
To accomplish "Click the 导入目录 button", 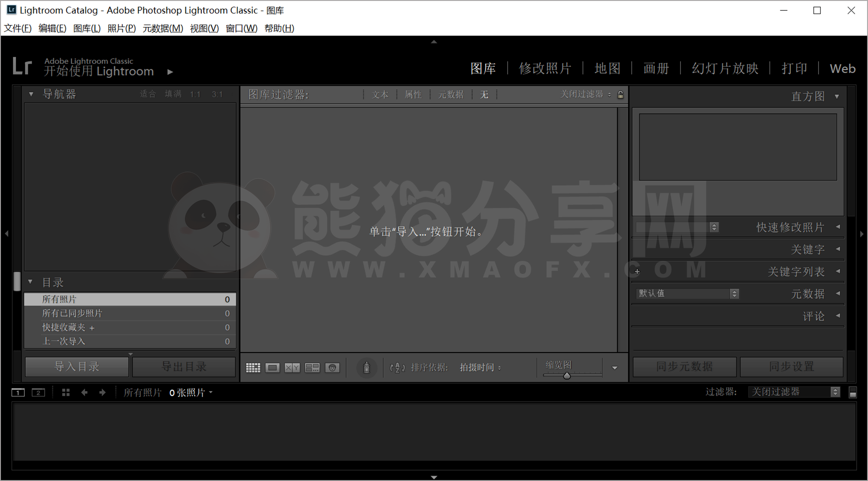I will tap(77, 366).
